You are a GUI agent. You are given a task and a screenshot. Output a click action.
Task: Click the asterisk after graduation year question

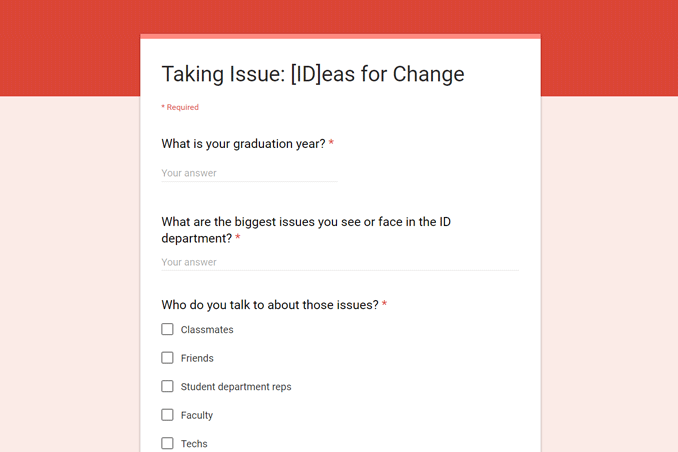pyautogui.click(x=331, y=142)
